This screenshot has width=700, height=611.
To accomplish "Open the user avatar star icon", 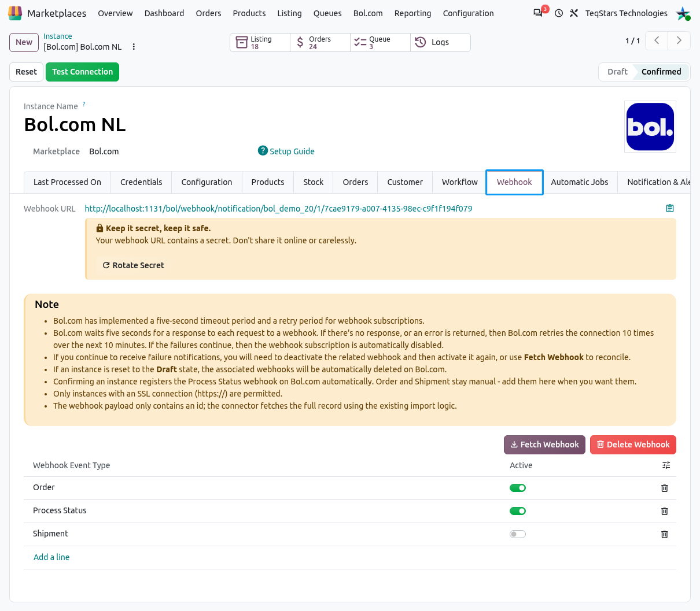I will (x=683, y=13).
